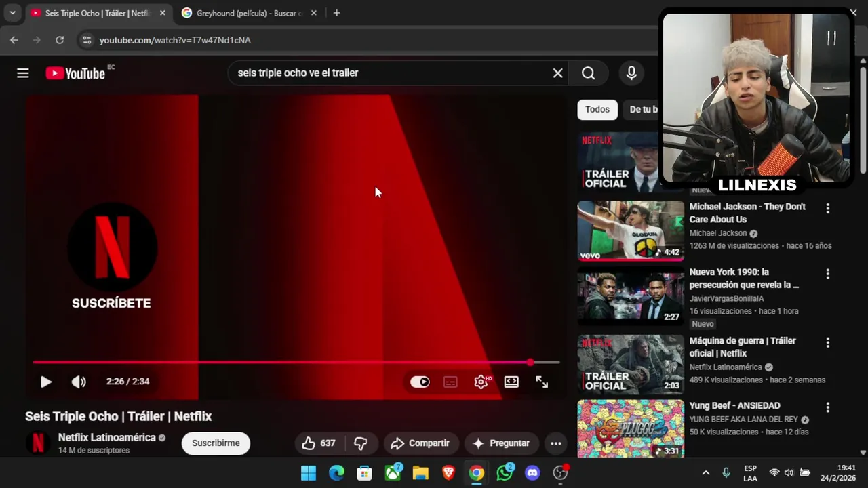Viewport: 868px width, 488px height.
Task: Mute the video volume
Action: coord(79,382)
